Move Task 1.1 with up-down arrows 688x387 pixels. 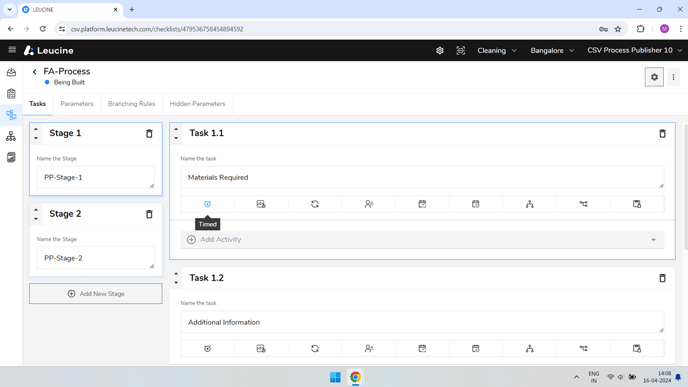click(176, 133)
